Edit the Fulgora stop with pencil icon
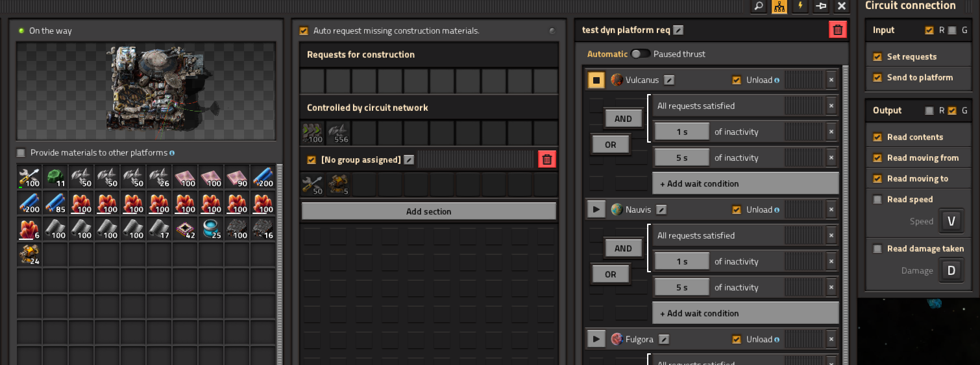The height and width of the screenshot is (365, 980). tap(665, 340)
